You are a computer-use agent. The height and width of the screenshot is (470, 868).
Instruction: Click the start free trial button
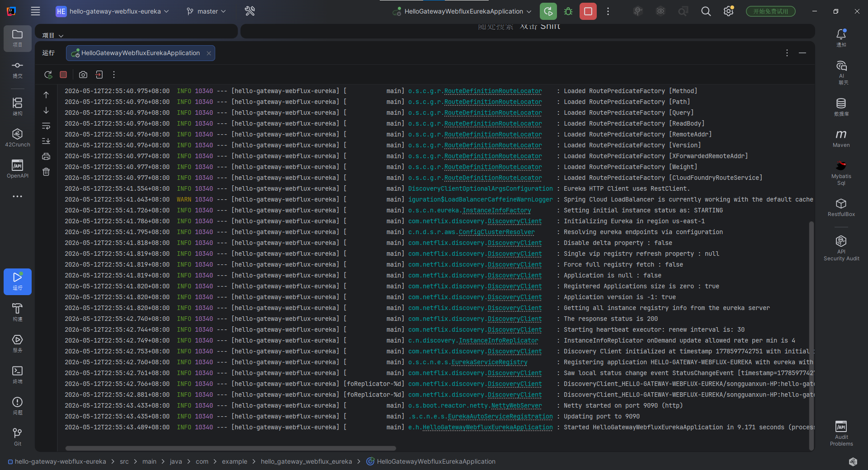click(x=770, y=11)
